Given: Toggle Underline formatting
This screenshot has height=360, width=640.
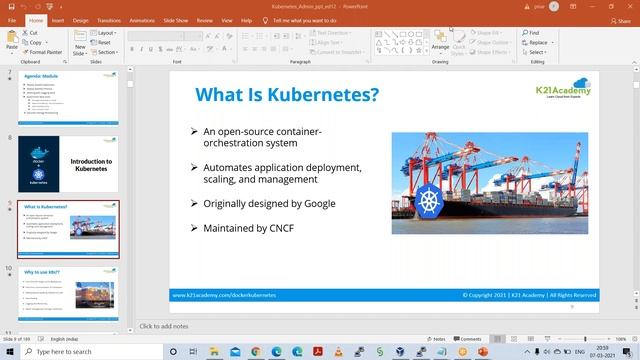Looking at the screenshot, I should (151, 49).
